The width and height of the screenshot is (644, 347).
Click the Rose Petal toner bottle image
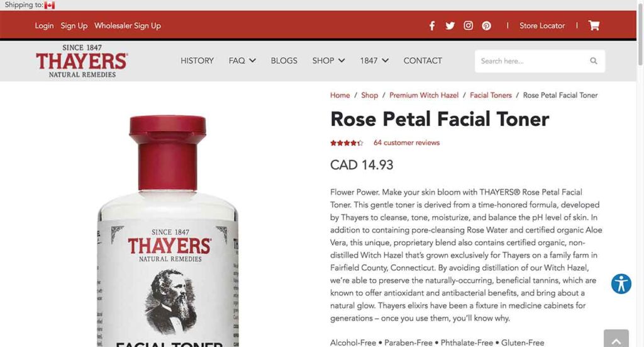pos(168,231)
